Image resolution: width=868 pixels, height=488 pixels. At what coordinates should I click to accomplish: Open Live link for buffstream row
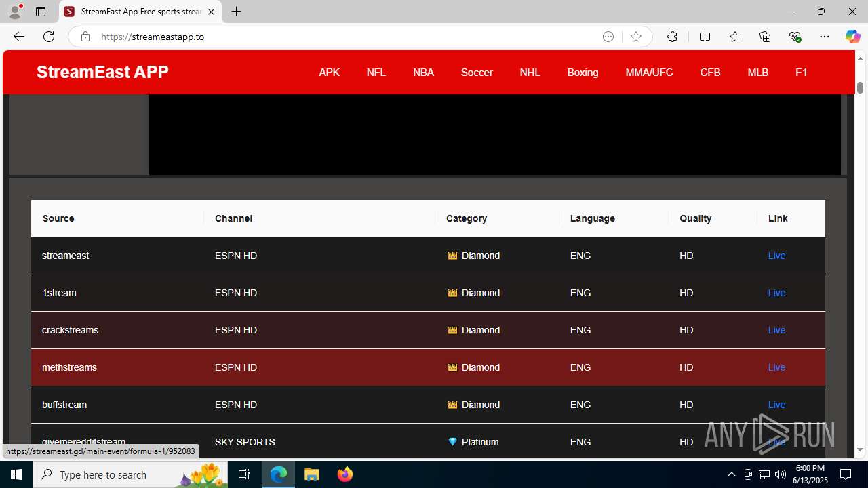click(776, 405)
